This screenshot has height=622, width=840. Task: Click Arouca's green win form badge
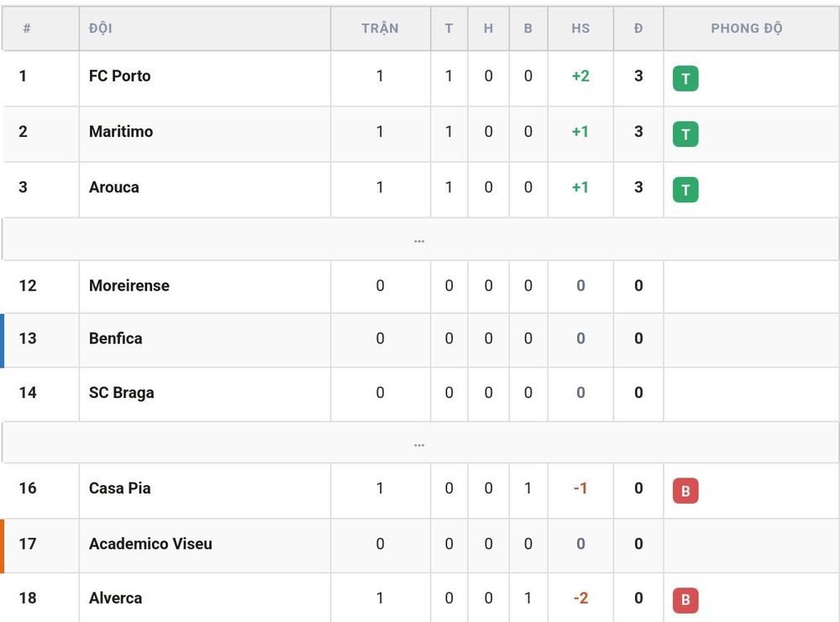(685, 190)
